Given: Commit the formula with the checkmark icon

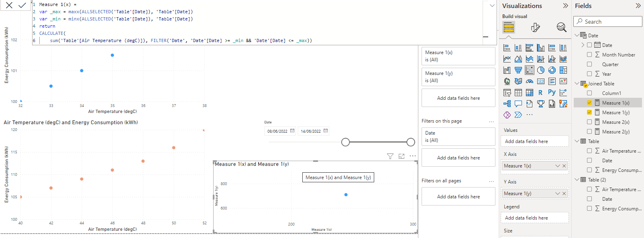Looking at the screenshot, I should 22,5.
